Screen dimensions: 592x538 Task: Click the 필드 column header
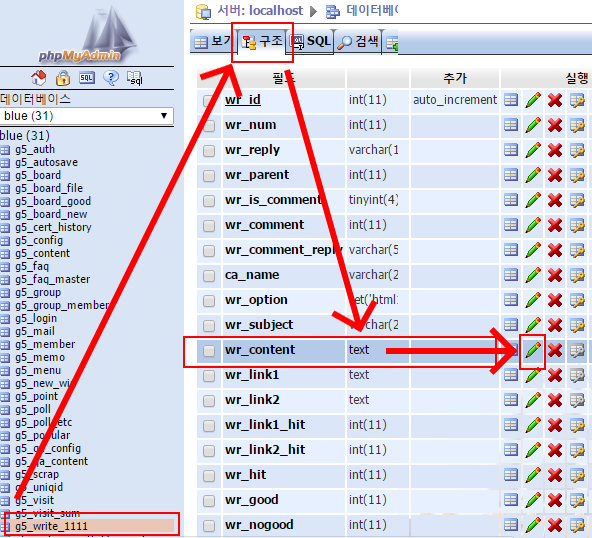pyautogui.click(x=284, y=78)
